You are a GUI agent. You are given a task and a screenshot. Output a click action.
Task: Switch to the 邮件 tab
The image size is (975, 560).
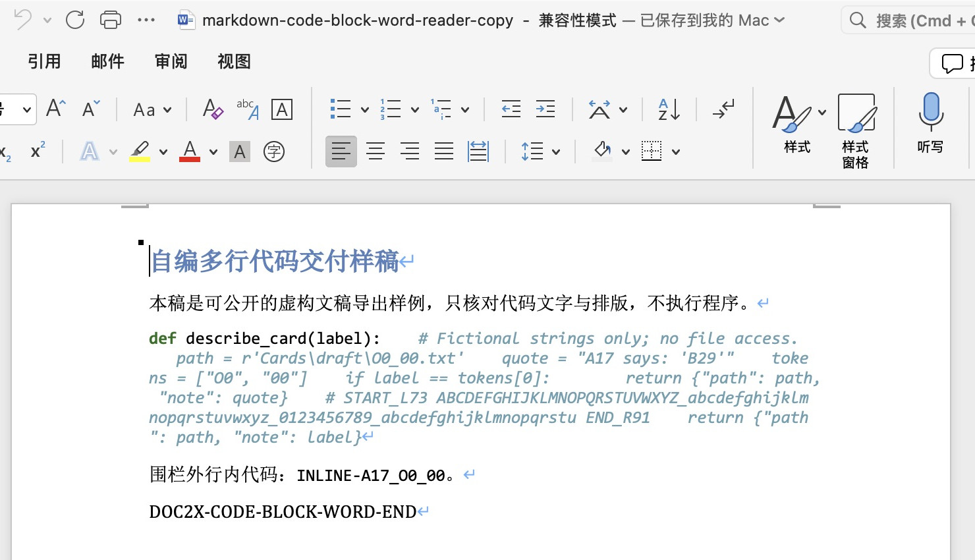point(107,62)
